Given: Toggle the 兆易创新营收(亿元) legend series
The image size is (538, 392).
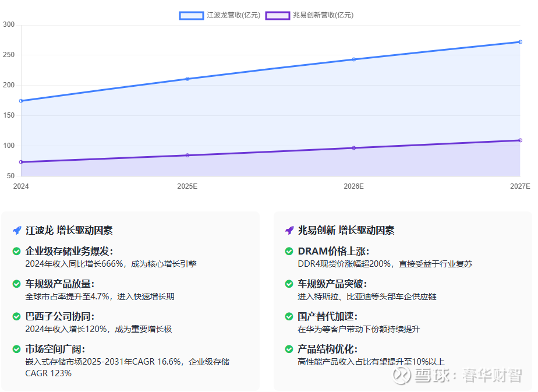Looking at the screenshot, I should (323, 15).
